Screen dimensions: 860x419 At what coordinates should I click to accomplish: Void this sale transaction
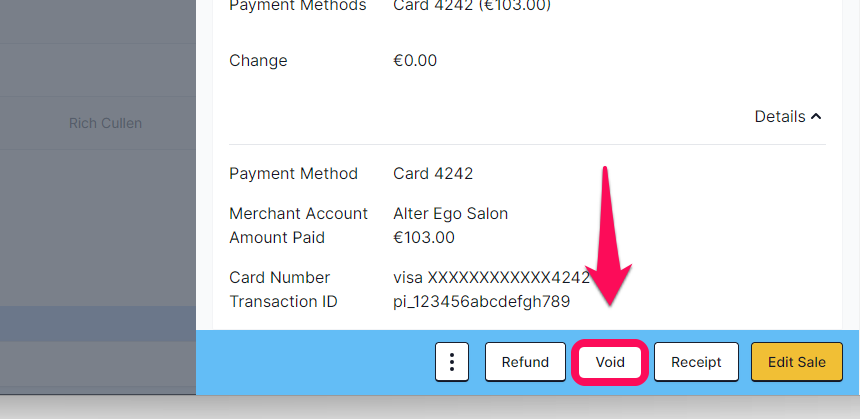point(610,362)
